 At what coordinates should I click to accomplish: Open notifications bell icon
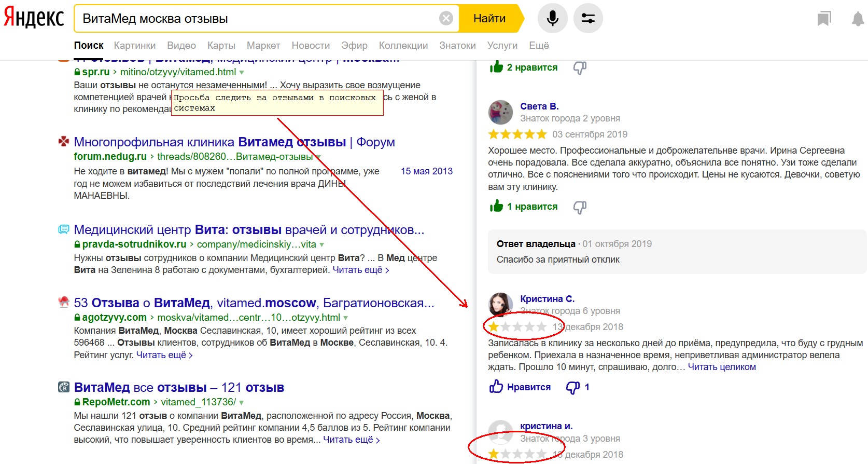(x=858, y=19)
